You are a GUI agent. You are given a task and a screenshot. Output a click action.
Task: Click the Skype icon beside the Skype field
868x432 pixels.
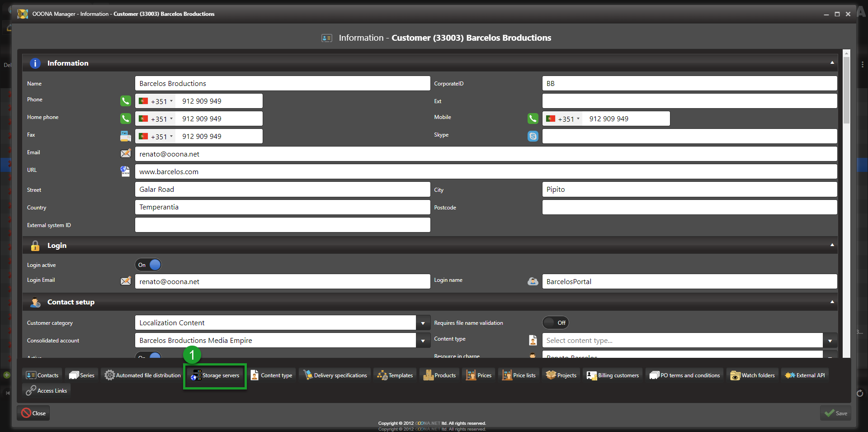pyautogui.click(x=533, y=136)
